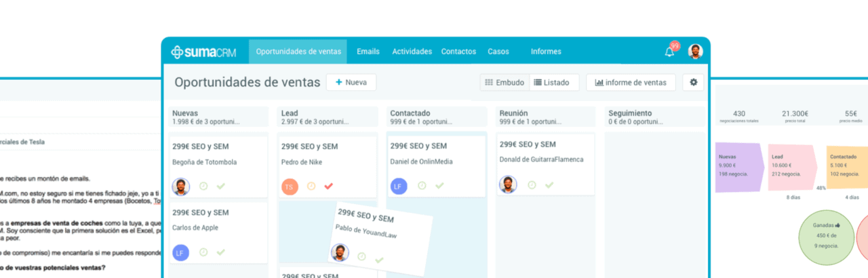868x278 pixels.
Task: Open settings gear next to informe de ventas
Action: [x=693, y=83]
